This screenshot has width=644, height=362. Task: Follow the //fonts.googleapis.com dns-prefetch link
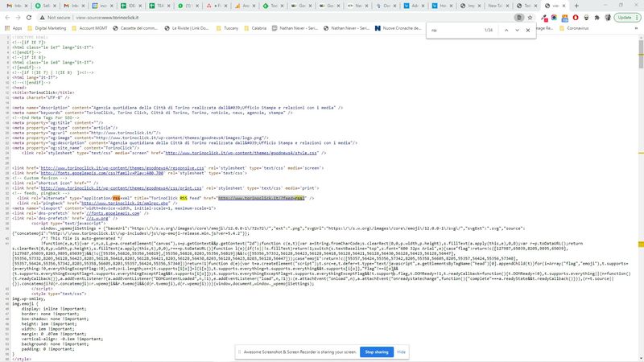click(x=113, y=213)
